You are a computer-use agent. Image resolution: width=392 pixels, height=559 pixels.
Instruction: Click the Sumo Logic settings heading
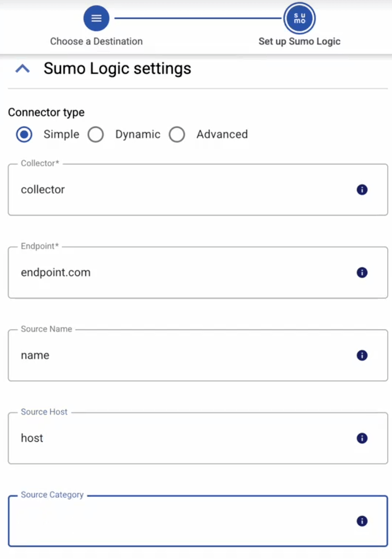click(117, 68)
